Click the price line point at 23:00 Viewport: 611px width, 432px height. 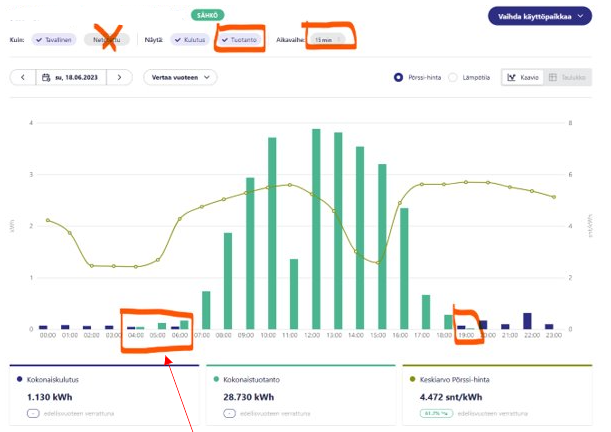point(554,197)
